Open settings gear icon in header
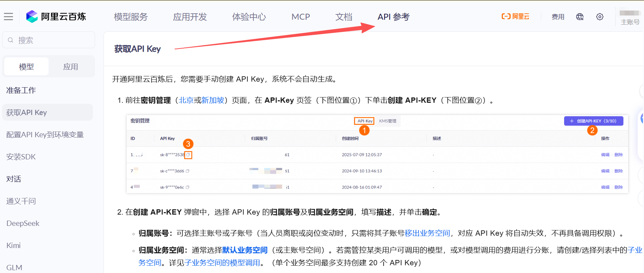 tap(600, 17)
